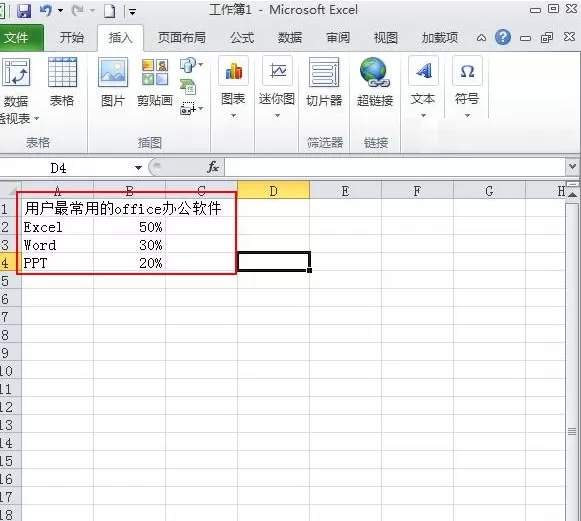Expand the 符号 dropdown arrow

click(467, 116)
